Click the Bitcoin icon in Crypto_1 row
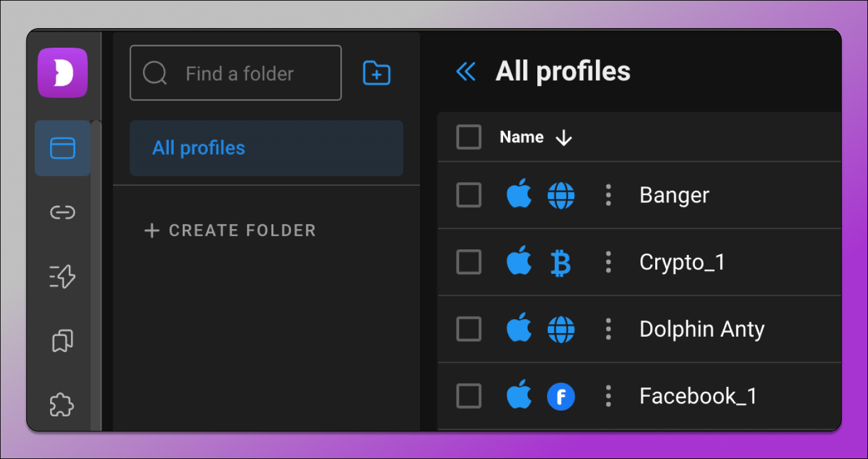The height and width of the screenshot is (459, 868). 561,263
